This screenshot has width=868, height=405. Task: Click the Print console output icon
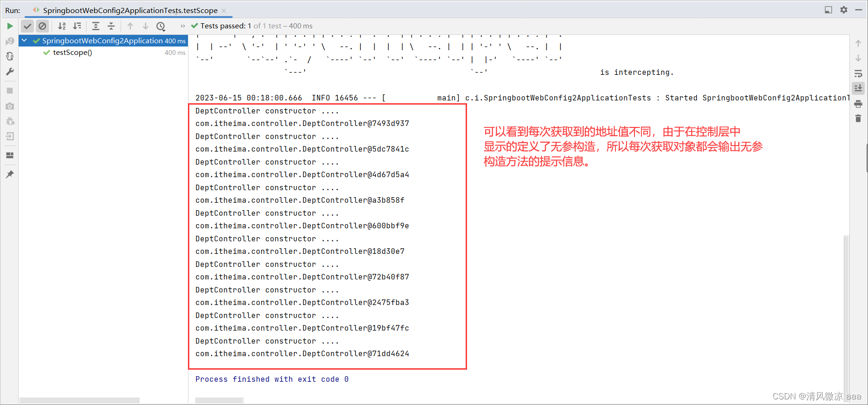[858, 104]
